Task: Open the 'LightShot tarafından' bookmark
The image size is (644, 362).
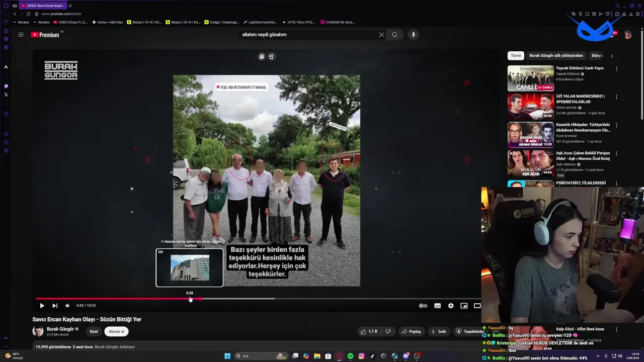Action: coord(260,22)
